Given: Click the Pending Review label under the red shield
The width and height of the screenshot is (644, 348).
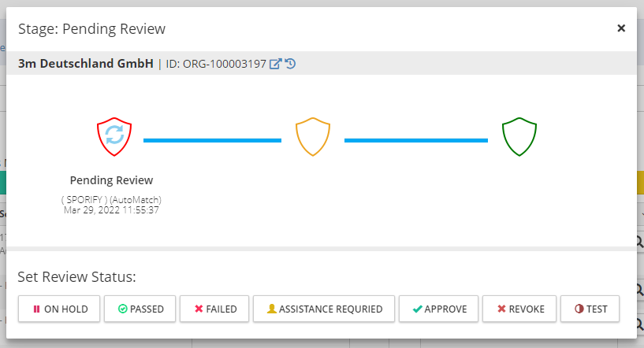Looking at the screenshot, I should click(x=111, y=180).
